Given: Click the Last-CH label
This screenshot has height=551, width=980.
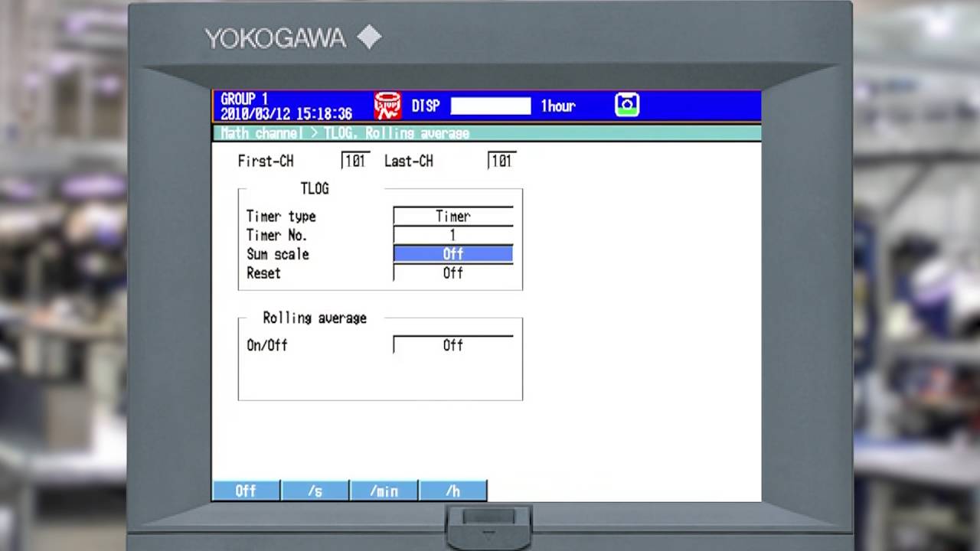Looking at the screenshot, I should [409, 161].
